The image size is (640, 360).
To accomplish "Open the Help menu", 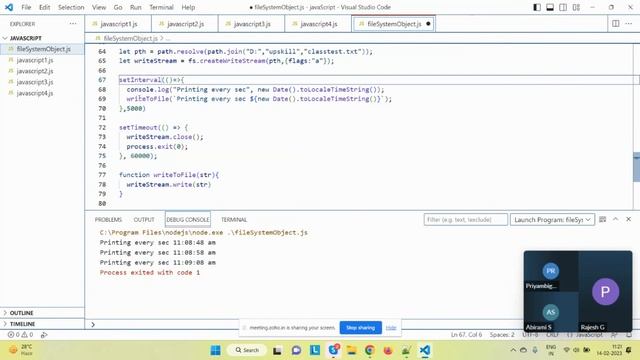I will 188,7.
